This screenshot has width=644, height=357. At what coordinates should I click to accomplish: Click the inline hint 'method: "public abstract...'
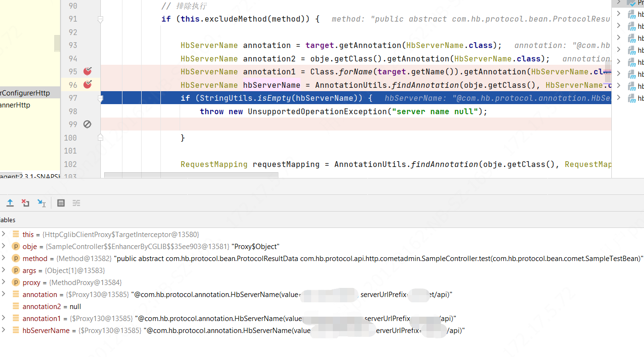click(471, 19)
